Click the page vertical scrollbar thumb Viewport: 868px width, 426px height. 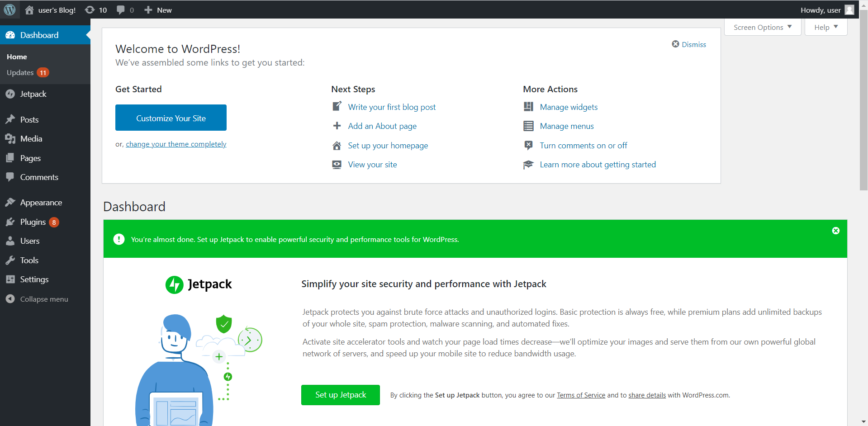863,99
